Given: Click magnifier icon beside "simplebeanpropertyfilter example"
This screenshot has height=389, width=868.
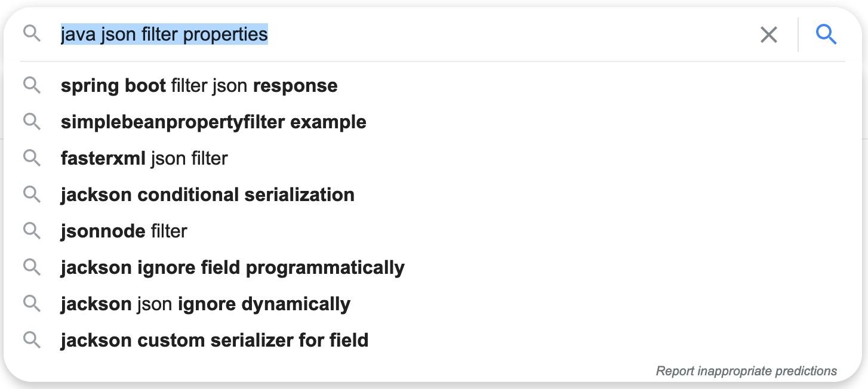Looking at the screenshot, I should (32, 122).
